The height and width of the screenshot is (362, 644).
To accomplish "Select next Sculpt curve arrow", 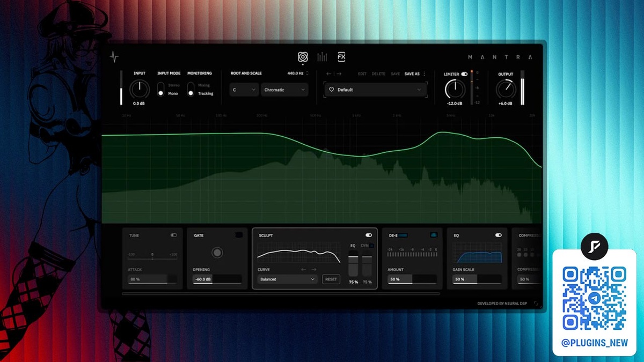I will click(314, 270).
